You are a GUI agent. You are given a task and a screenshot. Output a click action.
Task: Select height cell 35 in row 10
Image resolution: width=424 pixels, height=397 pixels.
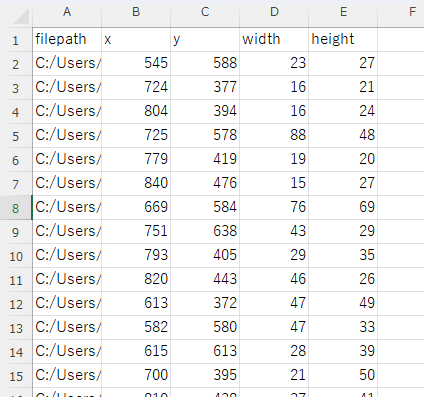click(x=343, y=256)
